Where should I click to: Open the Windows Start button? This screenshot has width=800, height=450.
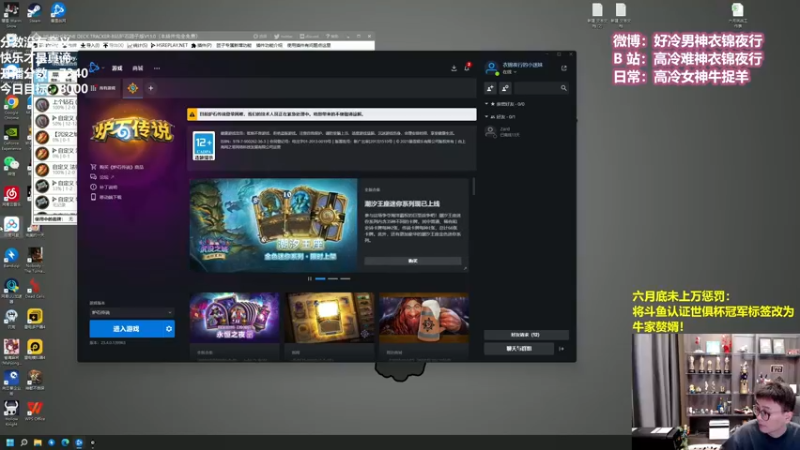point(10,443)
